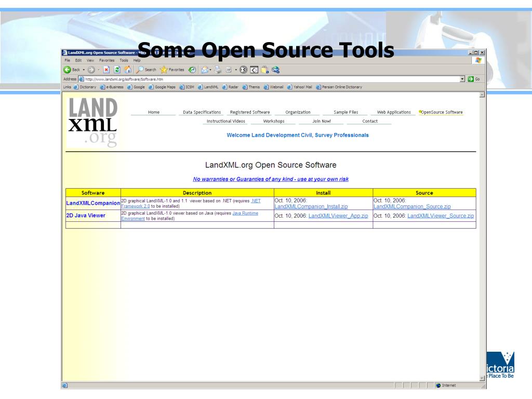532x399 pixels.
Task: Go to the Sample Files tab
Action: tap(345, 112)
